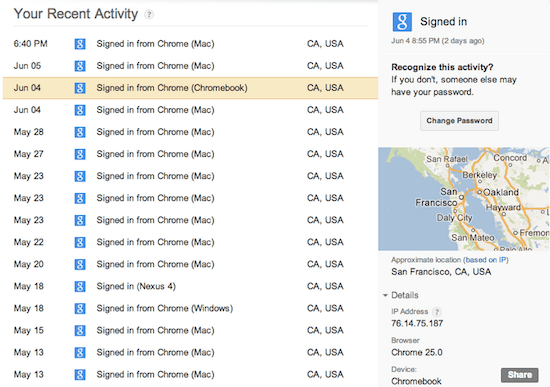Select the May 15 sign-in entry
550x387 pixels.
coord(190,331)
